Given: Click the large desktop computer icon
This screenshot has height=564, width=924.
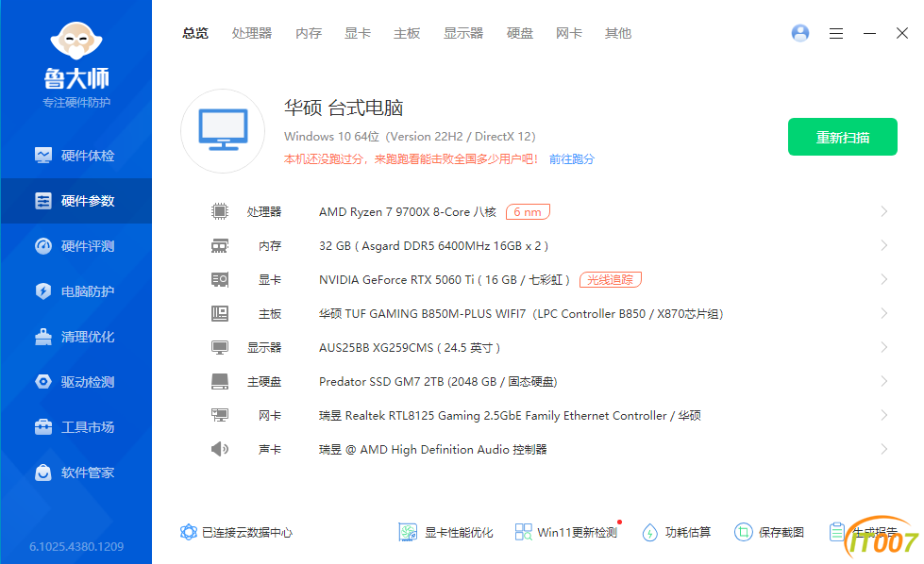Looking at the screenshot, I should point(223,130).
